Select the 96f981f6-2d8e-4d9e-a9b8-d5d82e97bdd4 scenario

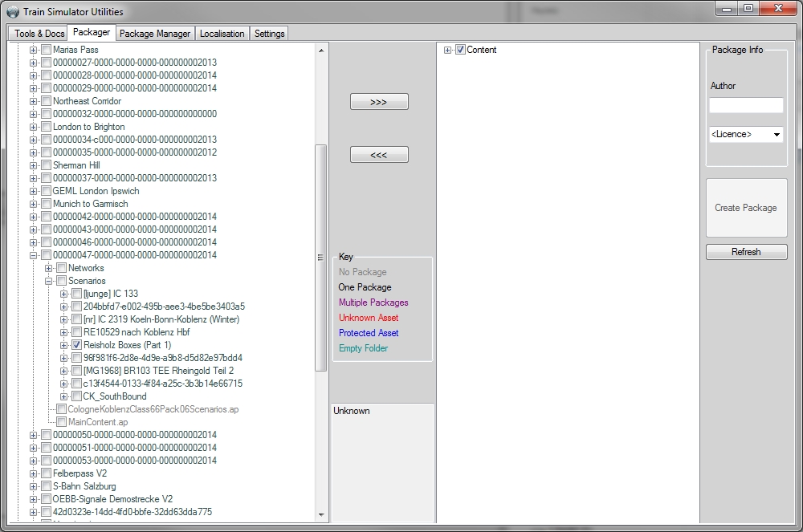click(163, 358)
